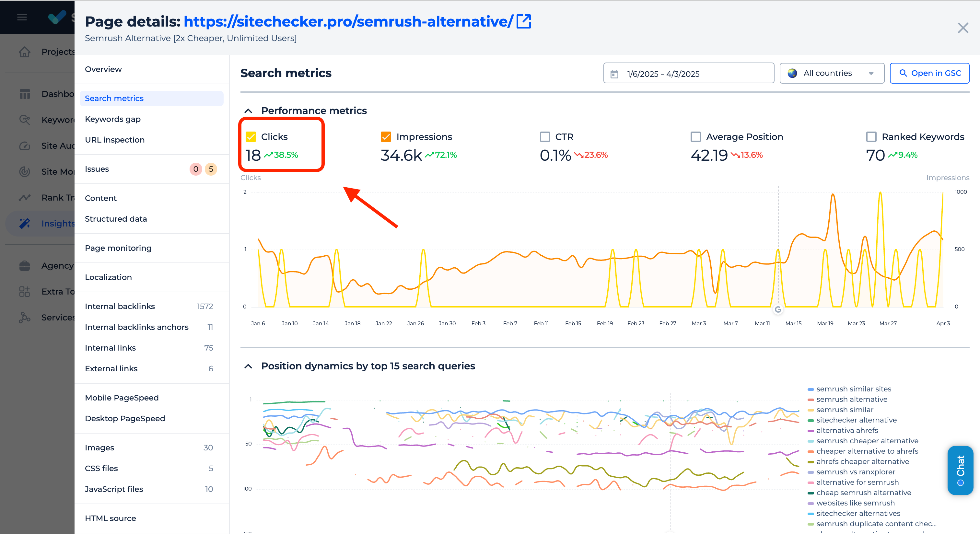Open the All countries dropdown
Image resolution: width=980 pixels, height=534 pixels.
tap(832, 73)
